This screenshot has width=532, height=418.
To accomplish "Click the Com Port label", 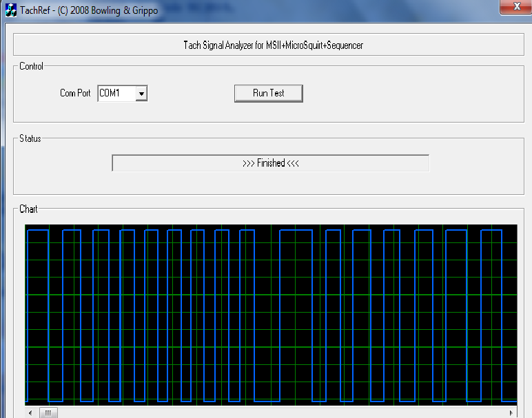I will [75, 93].
